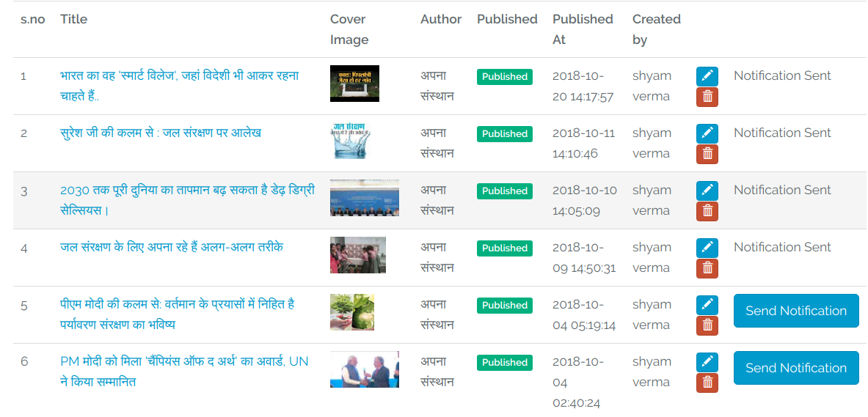Screen dimensions: 868x417
Task: Click the Published At column header
Action: [583, 29]
